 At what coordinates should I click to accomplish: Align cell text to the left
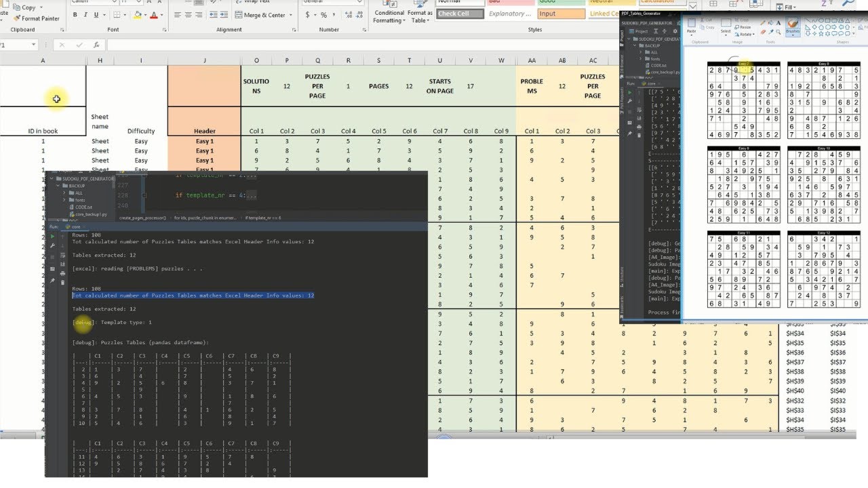click(178, 15)
